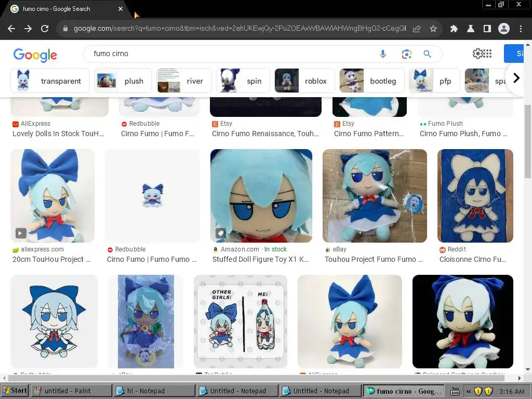The width and height of the screenshot is (532, 399).
Task: Open Cirno Fumo | Fumo Fumo ... link
Action: [152, 259]
